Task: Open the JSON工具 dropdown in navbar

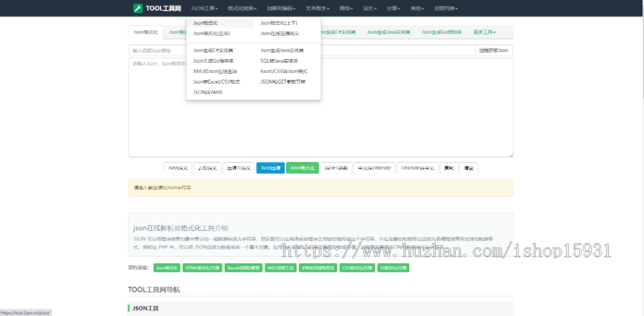Action: 205,8
